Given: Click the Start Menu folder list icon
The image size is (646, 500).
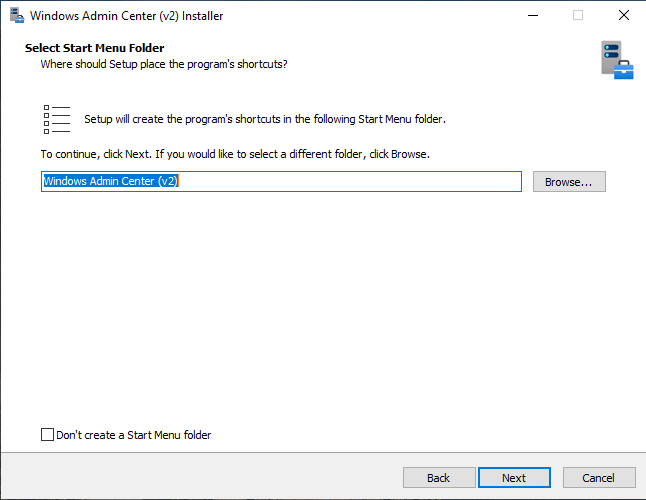Looking at the screenshot, I should point(57,119).
